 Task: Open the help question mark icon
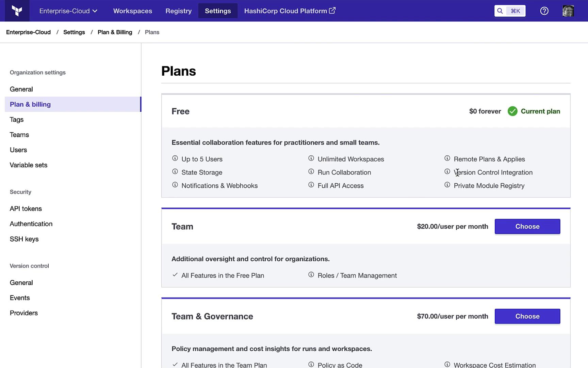[x=544, y=11]
